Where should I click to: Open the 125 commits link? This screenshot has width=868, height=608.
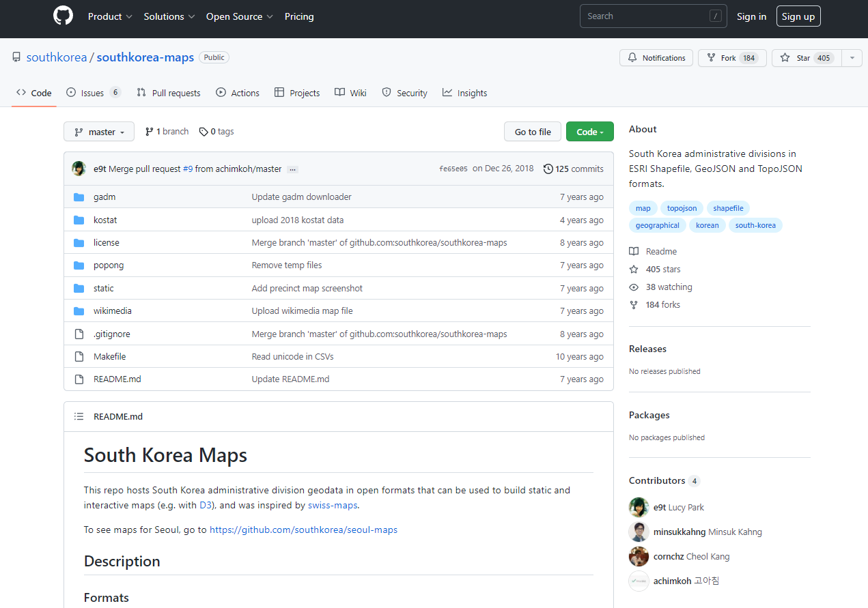pyautogui.click(x=574, y=169)
